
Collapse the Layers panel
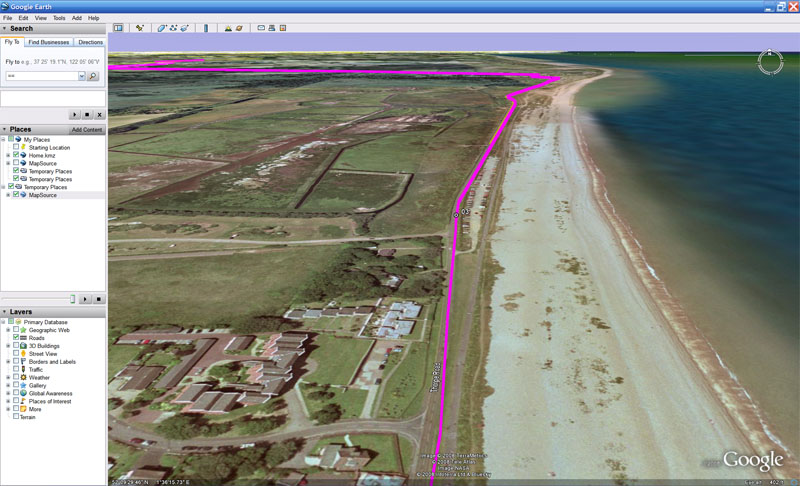5,312
